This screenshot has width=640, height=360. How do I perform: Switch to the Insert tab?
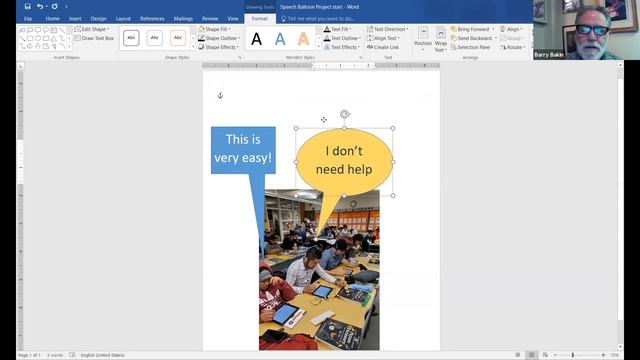(75, 19)
